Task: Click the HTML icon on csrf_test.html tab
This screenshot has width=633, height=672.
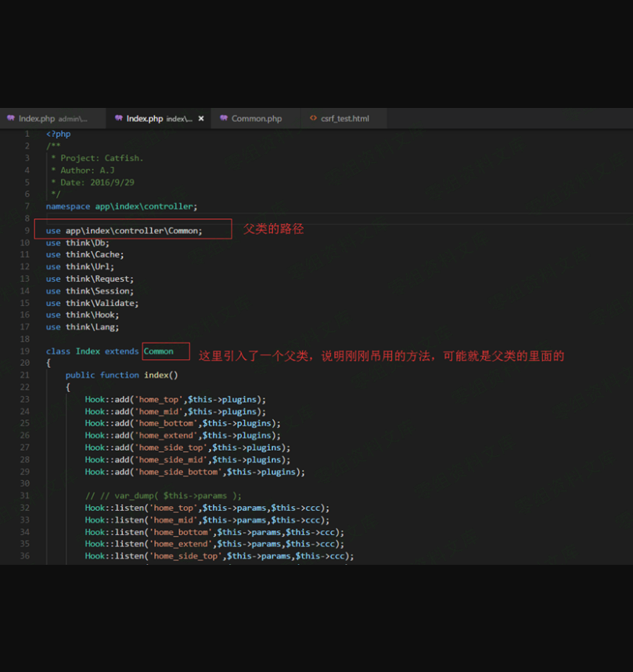Action: click(313, 119)
